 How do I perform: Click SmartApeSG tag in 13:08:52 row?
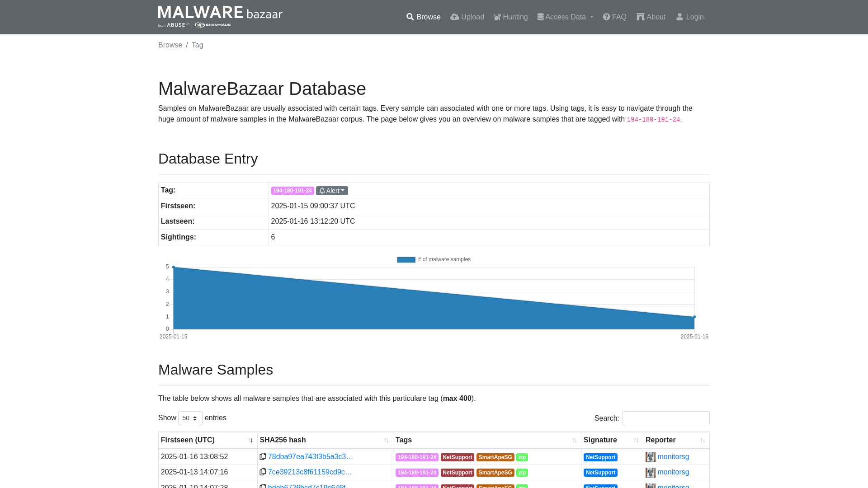point(495,457)
